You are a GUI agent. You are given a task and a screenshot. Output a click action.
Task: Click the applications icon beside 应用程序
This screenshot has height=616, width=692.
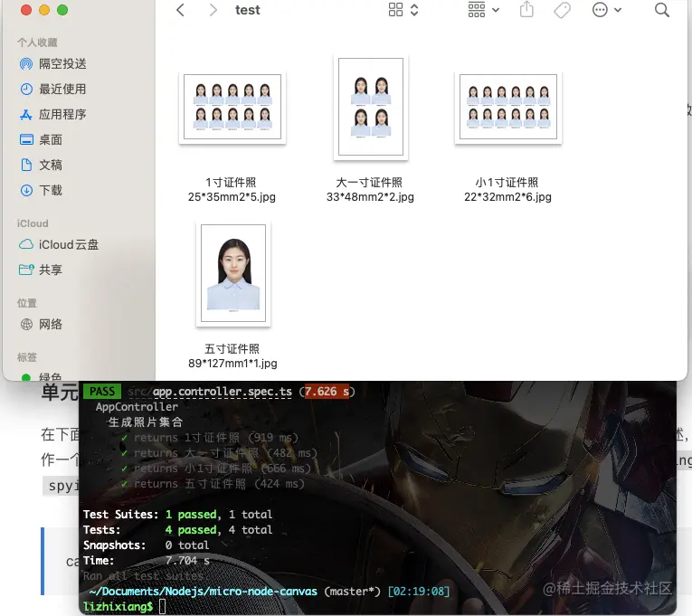26,115
